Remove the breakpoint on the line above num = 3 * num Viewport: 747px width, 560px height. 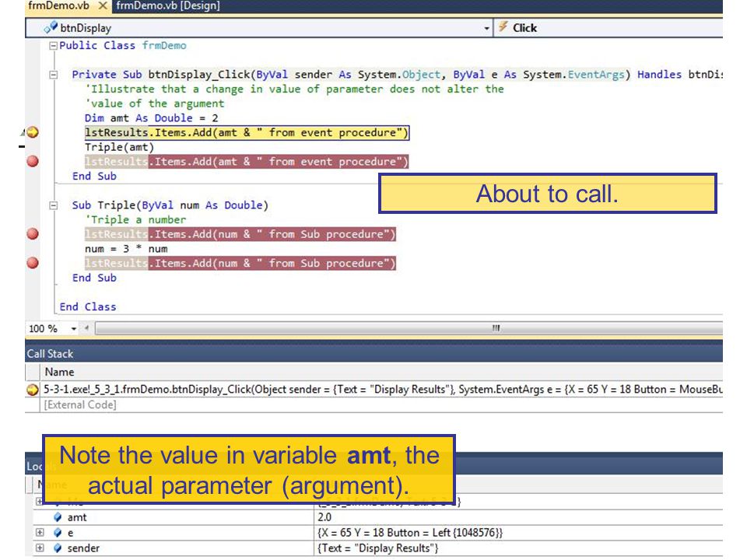pos(33,234)
